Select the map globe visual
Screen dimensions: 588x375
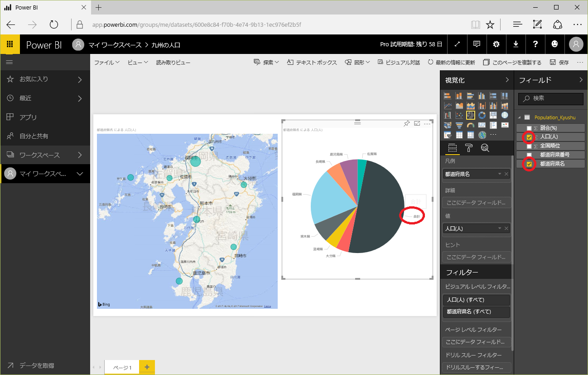[x=505, y=115]
